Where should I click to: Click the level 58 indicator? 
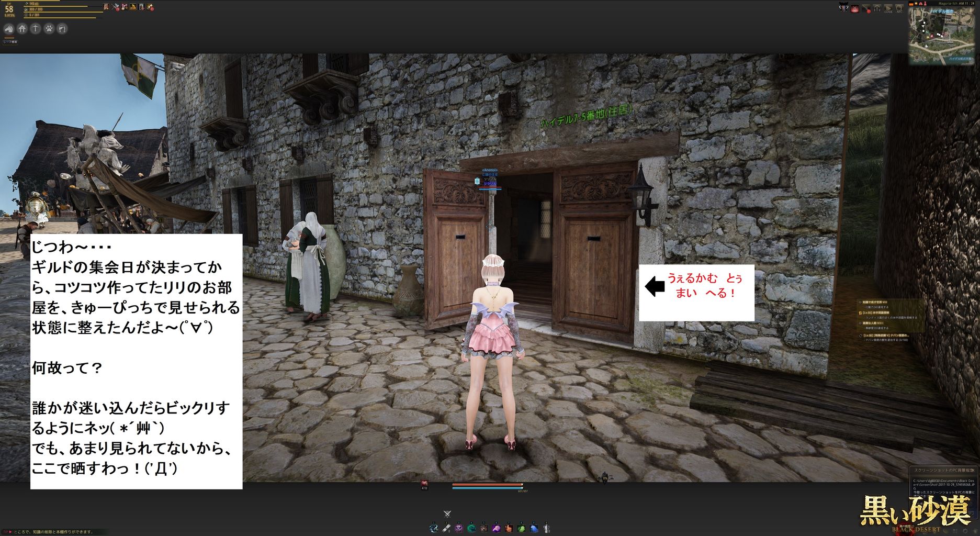point(9,9)
